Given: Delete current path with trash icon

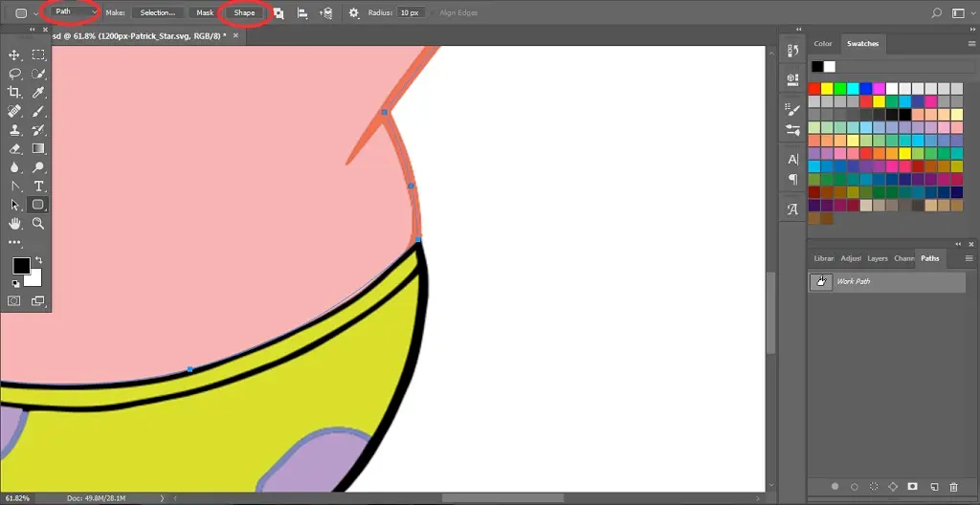Looking at the screenshot, I should point(953,487).
